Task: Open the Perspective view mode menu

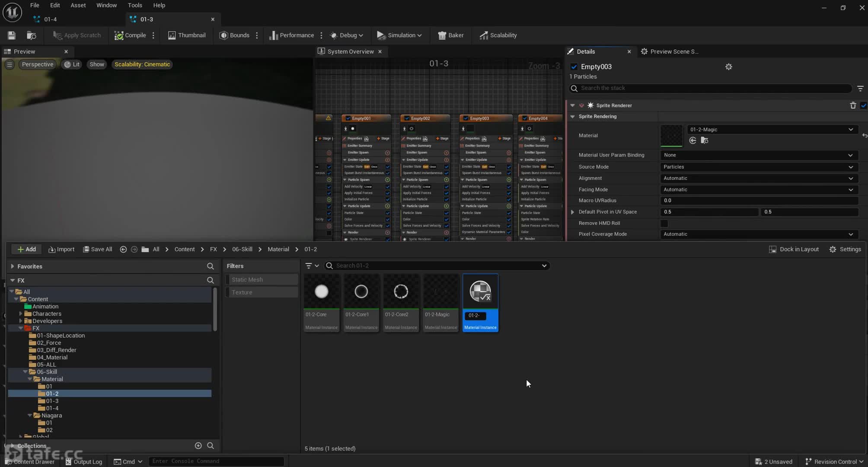Action: (x=38, y=64)
